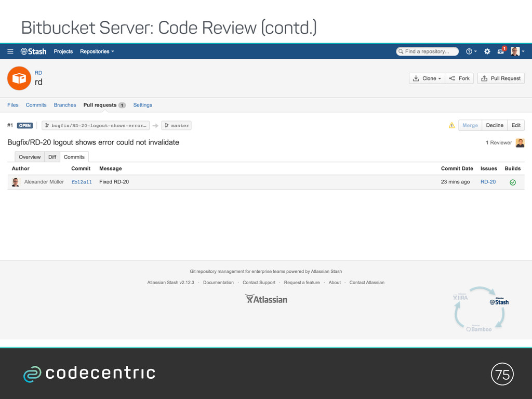The width and height of the screenshot is (532, 399).
Task: Open Projects in the top navigation
Action: 63,51
